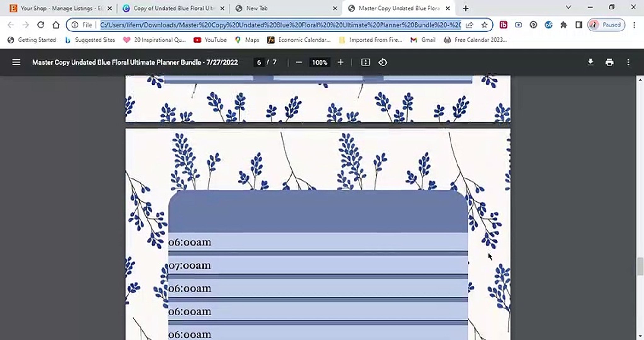Open Chrome three-dot menu

tap(634, 25)
